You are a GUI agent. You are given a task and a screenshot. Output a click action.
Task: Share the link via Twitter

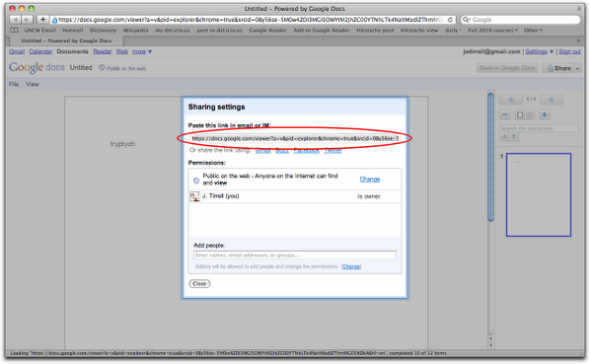tap(332, 150)
